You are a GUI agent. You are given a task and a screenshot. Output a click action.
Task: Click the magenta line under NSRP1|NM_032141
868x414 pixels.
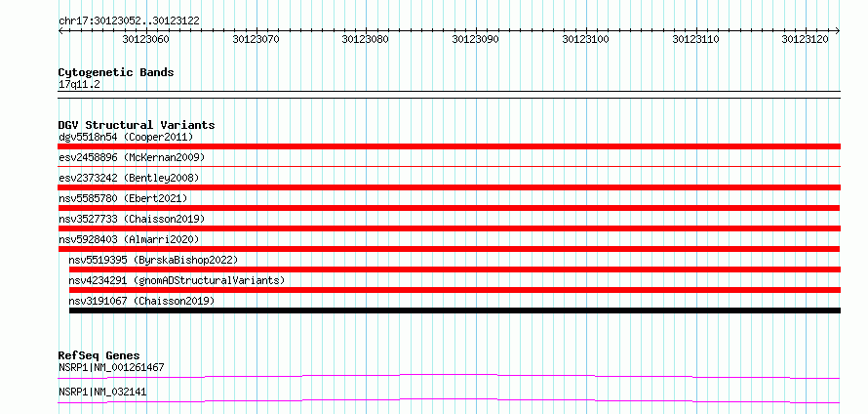449,400
